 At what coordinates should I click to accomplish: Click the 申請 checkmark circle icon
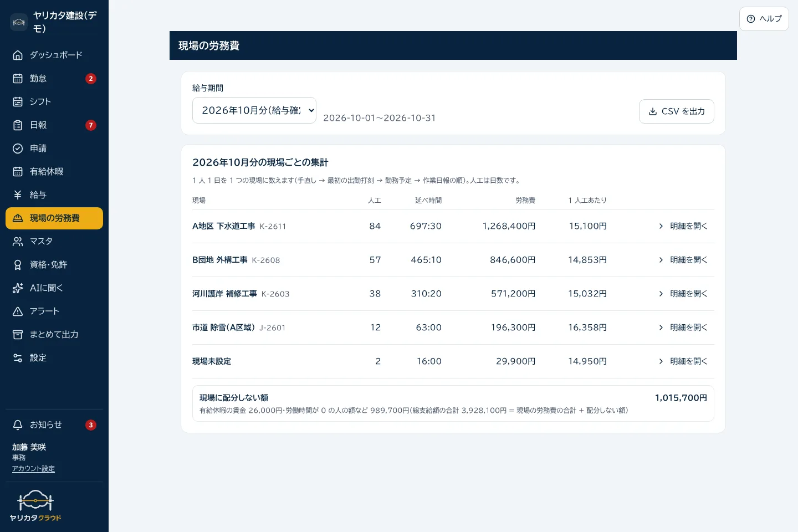point(18,148)
